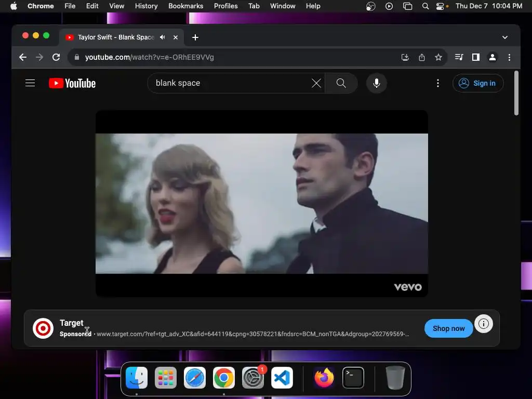Open YouTube settings three-dot menu

(x=437, y=83)
